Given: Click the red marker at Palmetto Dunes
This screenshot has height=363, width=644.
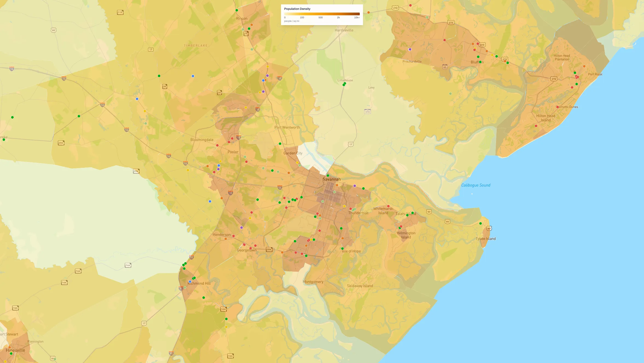Looking at the screenshot, I should click(x=557, y=107).
